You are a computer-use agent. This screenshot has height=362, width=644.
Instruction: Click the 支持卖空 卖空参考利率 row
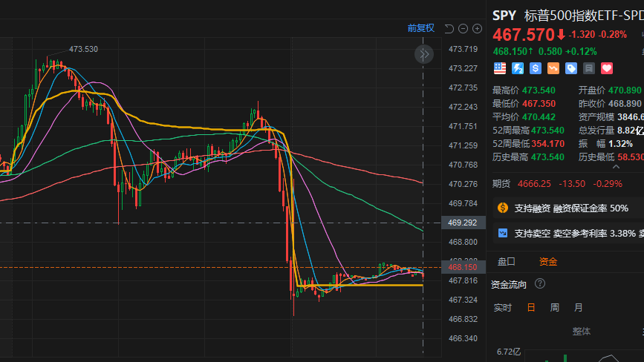568,233
